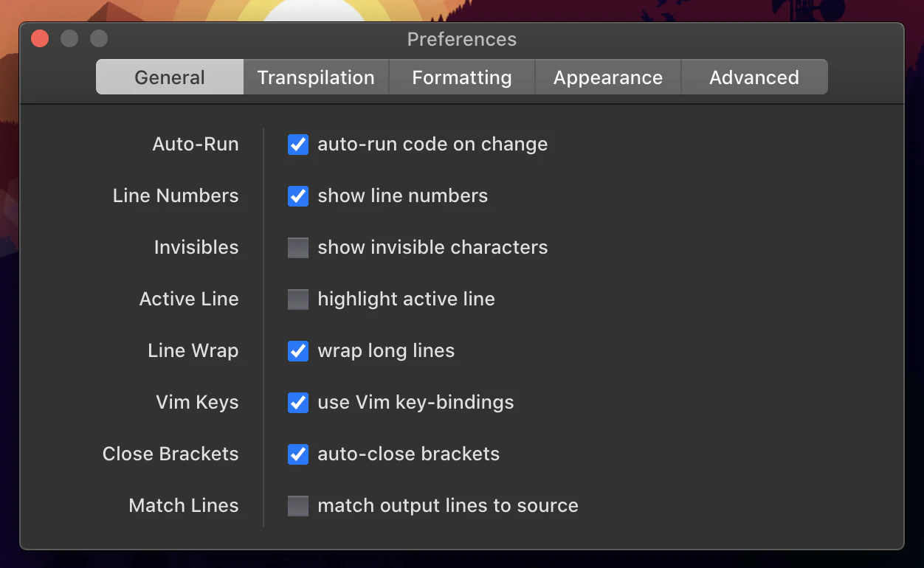Click the Vim Keys setting label
The width and height of the screenshot is (924, 568).
[197, 402]
